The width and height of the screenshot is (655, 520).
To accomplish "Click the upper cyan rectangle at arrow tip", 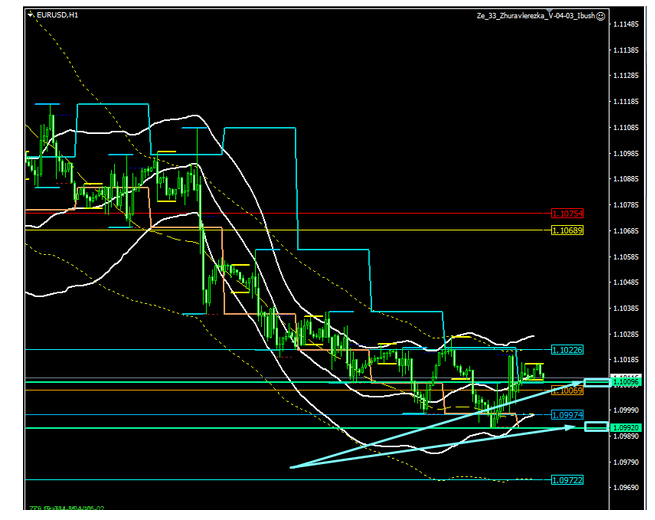I will click(x=596, y=382).
